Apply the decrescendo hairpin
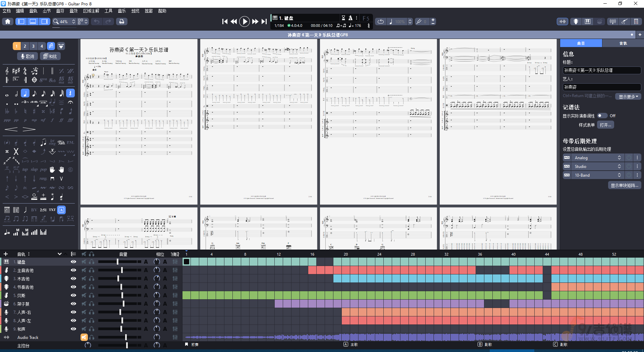Viewport: 644px width, 352px height. (x=29, y=129)
